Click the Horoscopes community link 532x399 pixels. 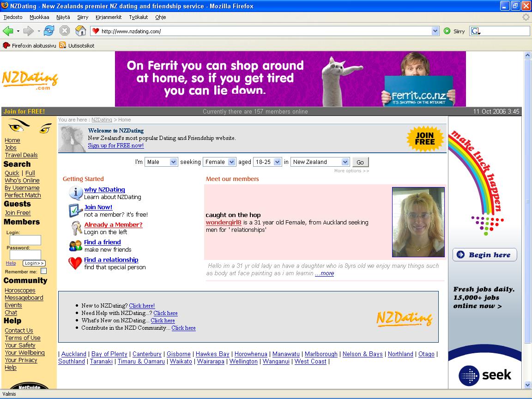[x=20, y=290]
